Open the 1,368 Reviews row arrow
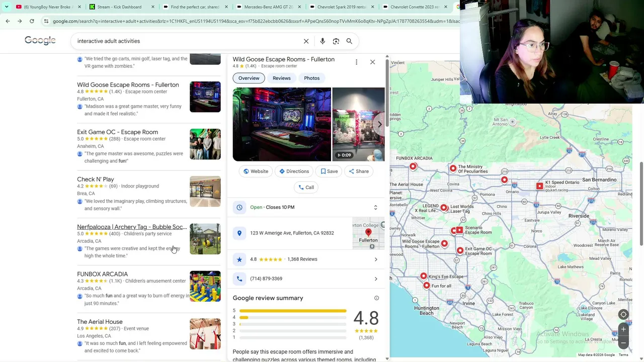The image size is (644, 362). [x=376, y=259]
